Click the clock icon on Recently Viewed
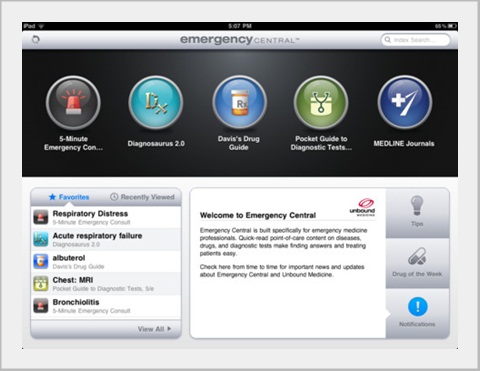 114,197
